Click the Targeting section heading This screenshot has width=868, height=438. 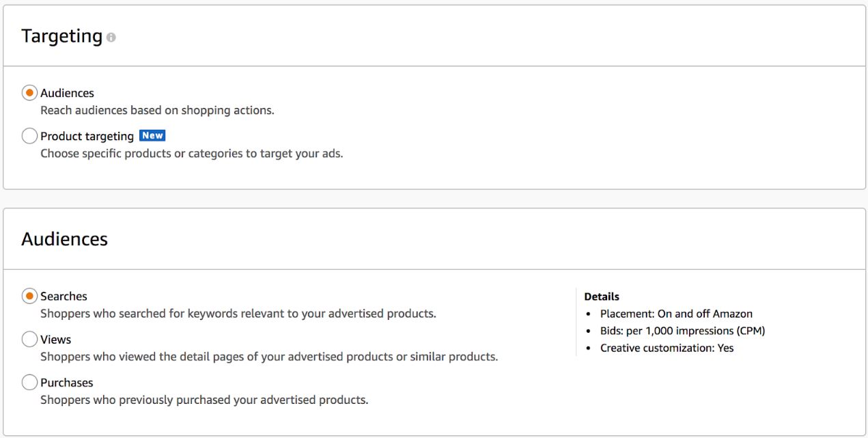click(x=61, y=36)
